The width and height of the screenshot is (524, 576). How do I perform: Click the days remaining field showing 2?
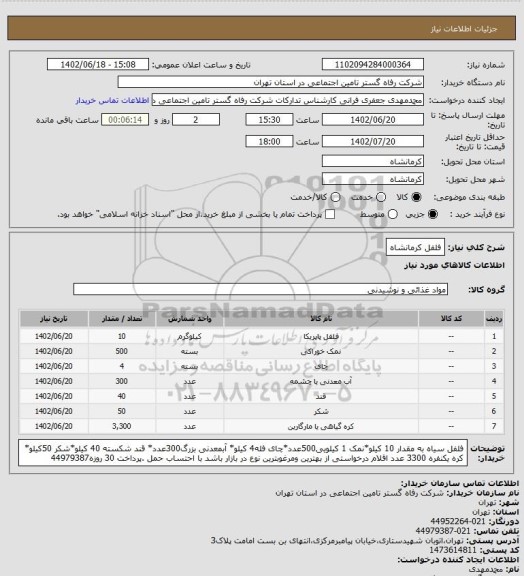click(196, 120)
